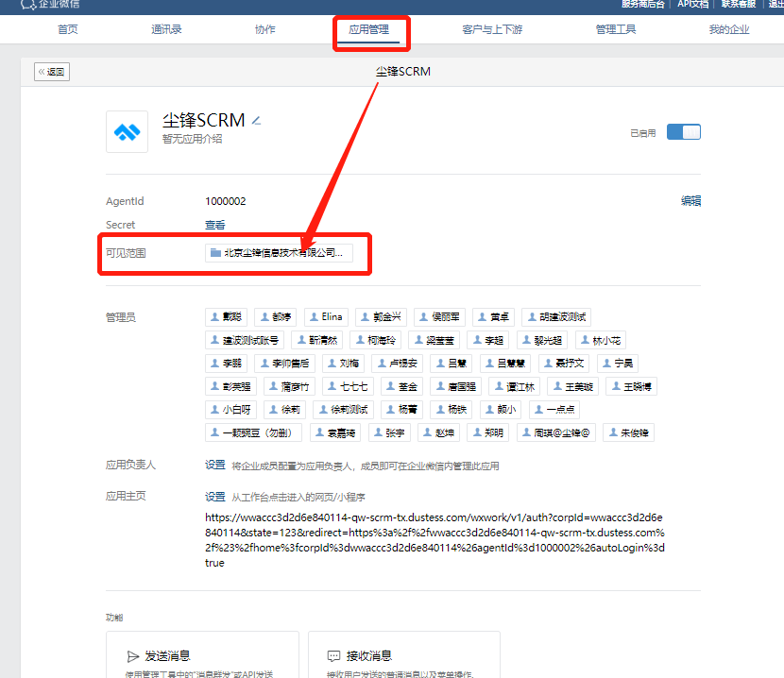Image resolution: width=784 pixels, height=678 pixels.
Task: Click the AgentId value 1000002
Action: (x=226, y=201)
